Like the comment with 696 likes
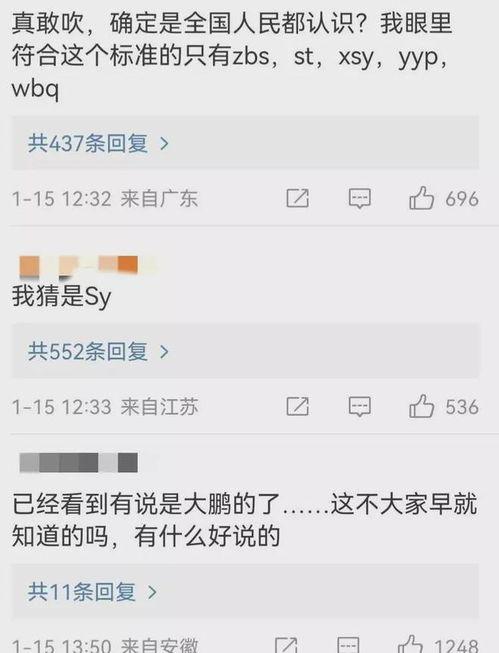This screenshot has width=499, height=653. 422,198
